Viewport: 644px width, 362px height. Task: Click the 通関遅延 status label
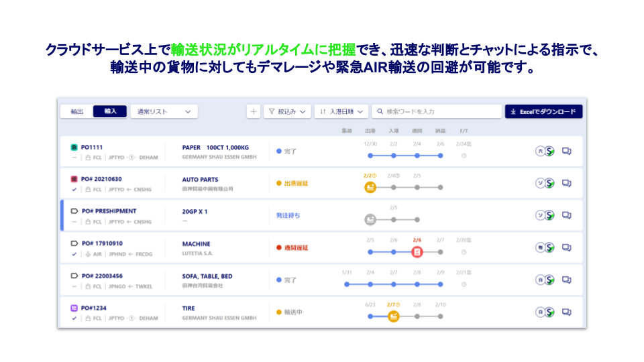point(296,248)
